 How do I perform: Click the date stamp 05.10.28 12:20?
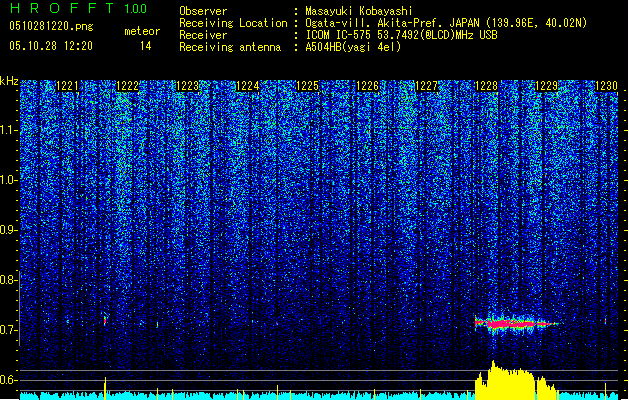(51, 46)
